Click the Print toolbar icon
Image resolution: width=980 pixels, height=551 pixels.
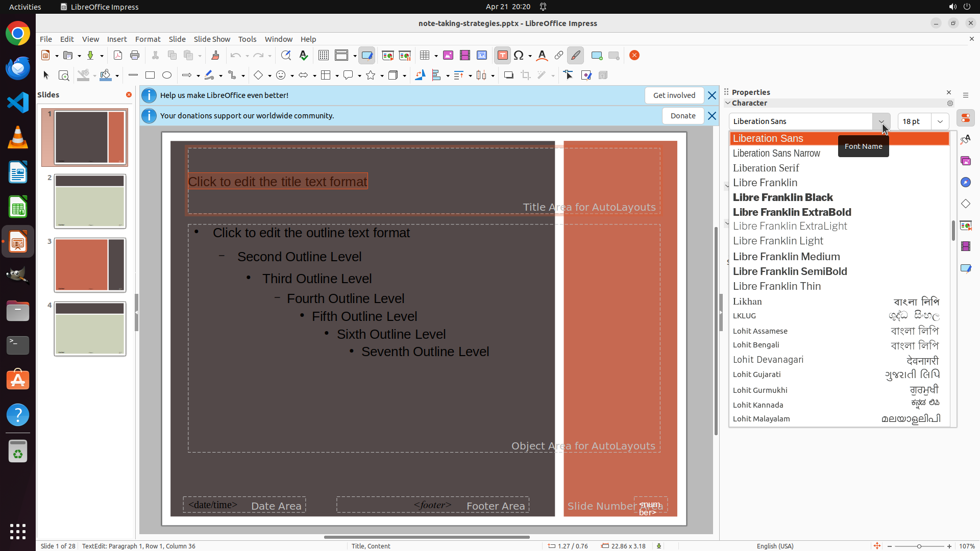click(135, 56)
